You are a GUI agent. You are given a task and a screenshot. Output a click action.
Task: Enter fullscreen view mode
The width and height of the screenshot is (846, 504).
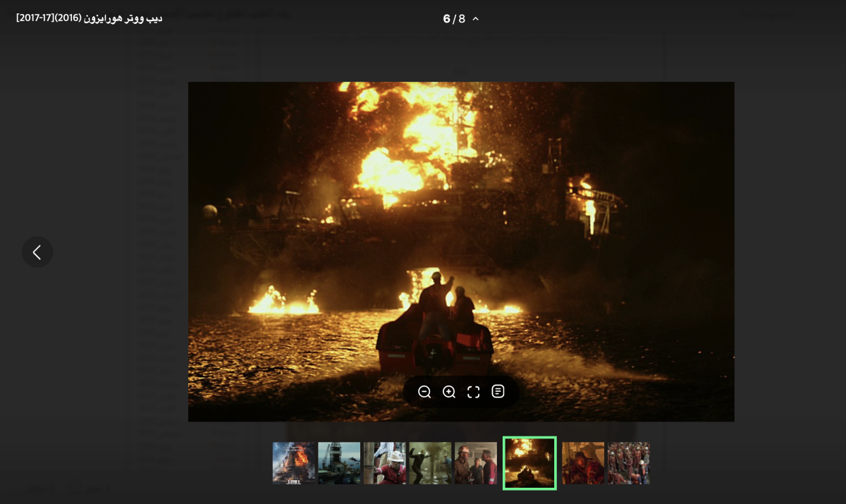click(x=474, y=392)
